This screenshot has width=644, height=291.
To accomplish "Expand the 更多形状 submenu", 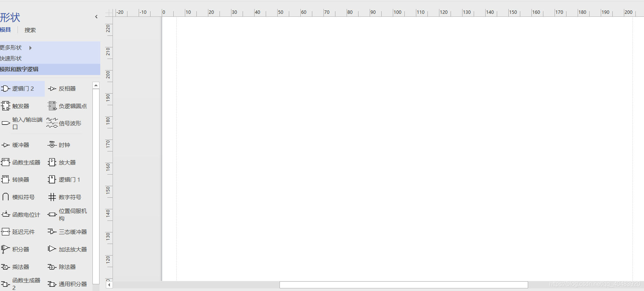I will [16, 48].
